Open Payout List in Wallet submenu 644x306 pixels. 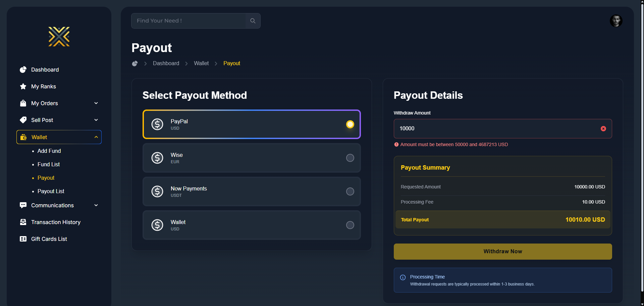51,191
